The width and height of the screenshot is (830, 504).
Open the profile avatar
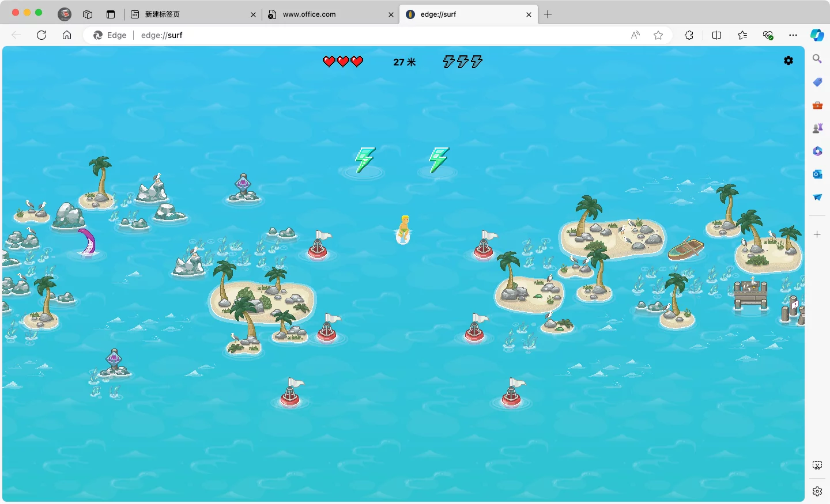(x=65, y=14)
